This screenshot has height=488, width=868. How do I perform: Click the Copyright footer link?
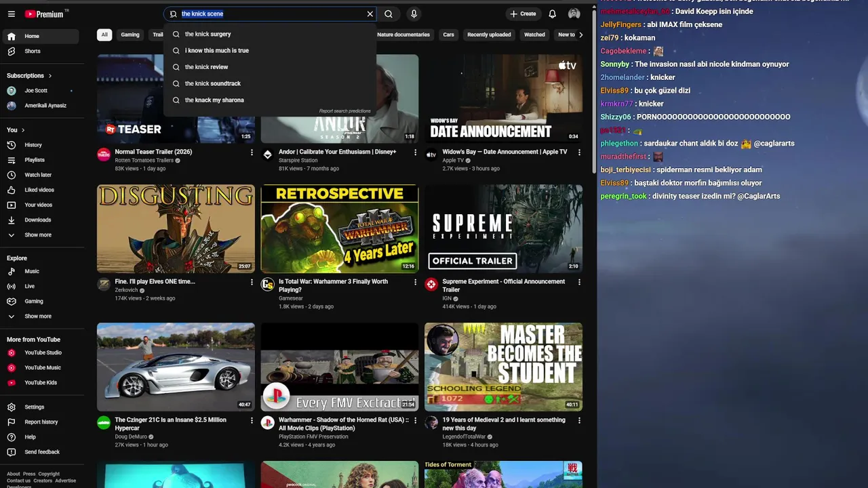click(x=49, y=474)
